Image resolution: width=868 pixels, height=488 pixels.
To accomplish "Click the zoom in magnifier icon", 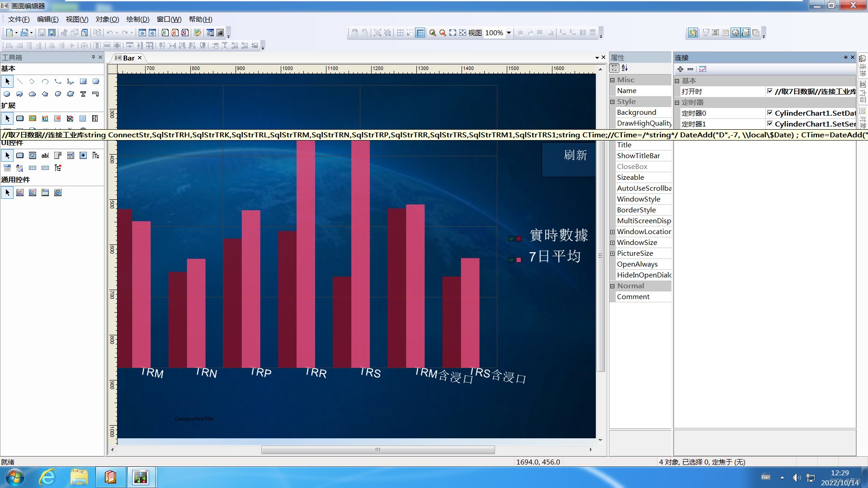I will click(433, 33).
